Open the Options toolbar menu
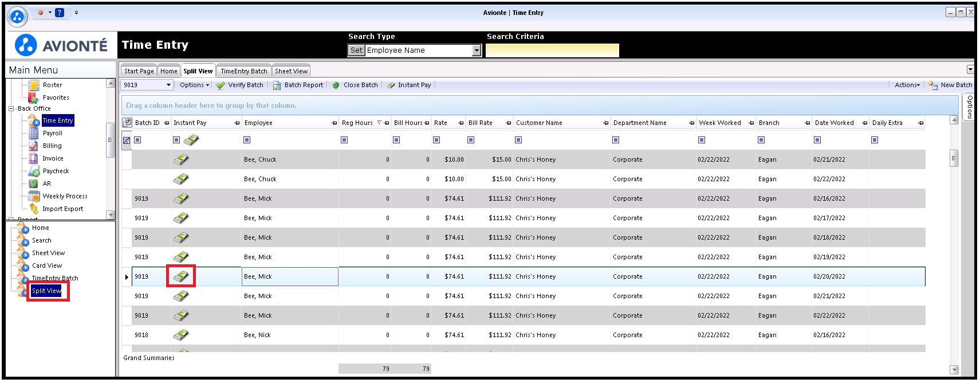The image size is (980, 383). [194, 85]
